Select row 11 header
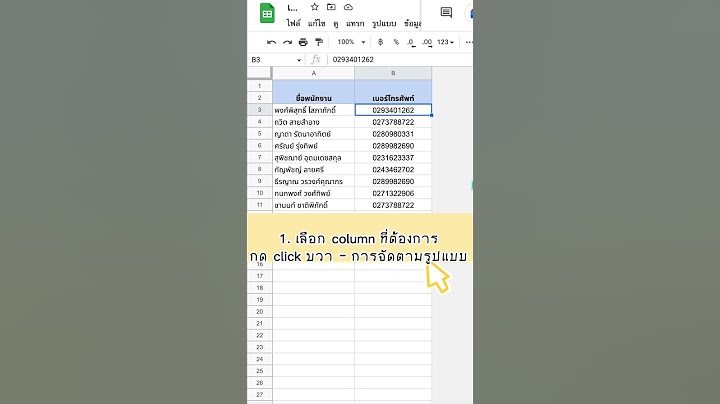The width and height of the screenshot is (720, 404). click(259, 205)
